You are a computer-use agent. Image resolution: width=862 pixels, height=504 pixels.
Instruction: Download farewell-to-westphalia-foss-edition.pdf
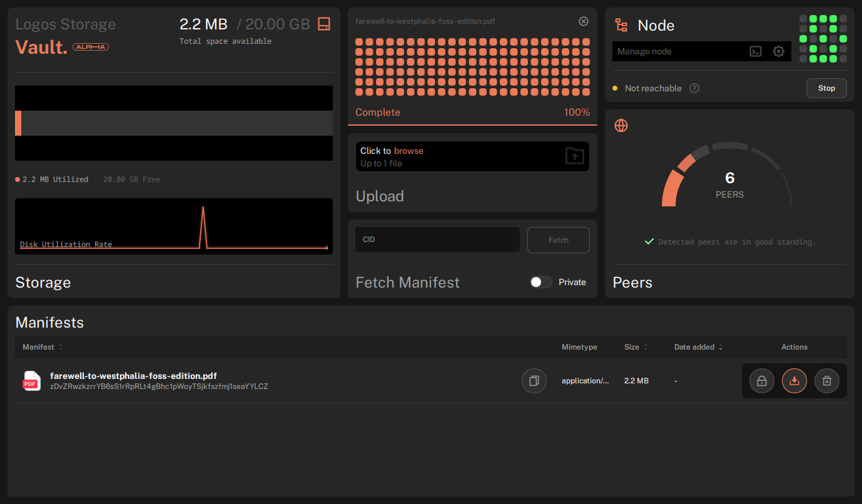(794, 381)
